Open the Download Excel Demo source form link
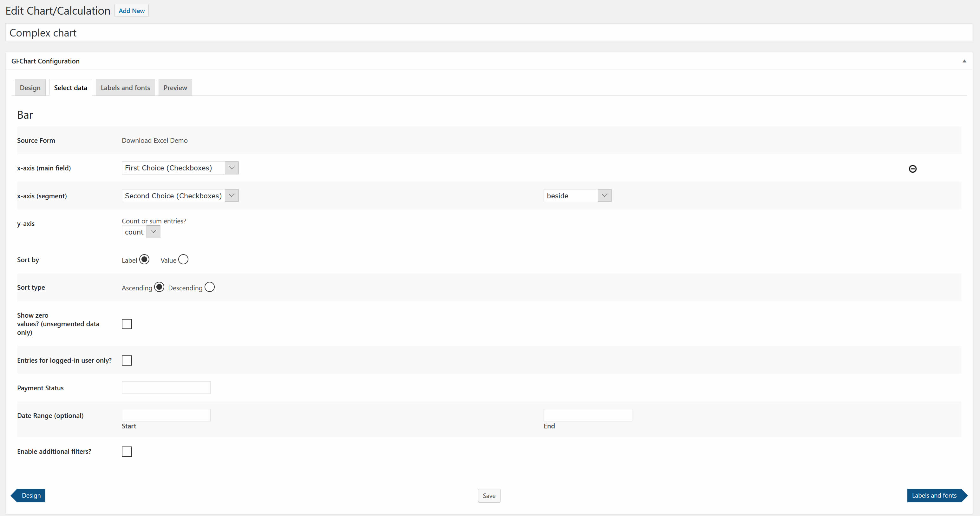Image resolution: width=980 pixels, height=516 pixels. (x=154, y=140)
